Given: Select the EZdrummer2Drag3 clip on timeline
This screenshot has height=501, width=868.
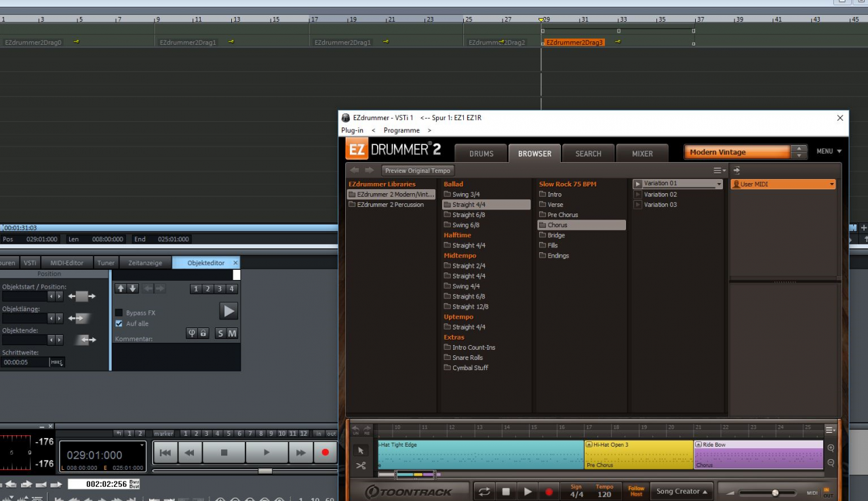Looking at the screenshot, I should click(x=574, y=42).
